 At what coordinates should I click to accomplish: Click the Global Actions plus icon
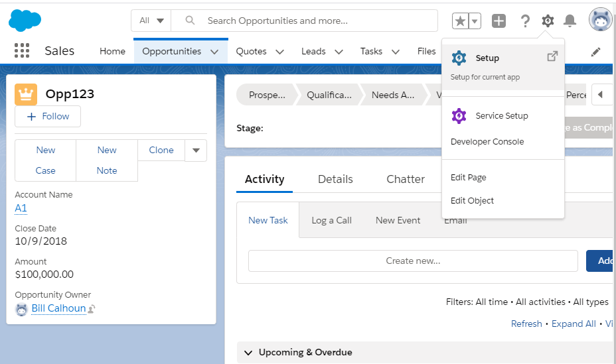coord(499,21)
